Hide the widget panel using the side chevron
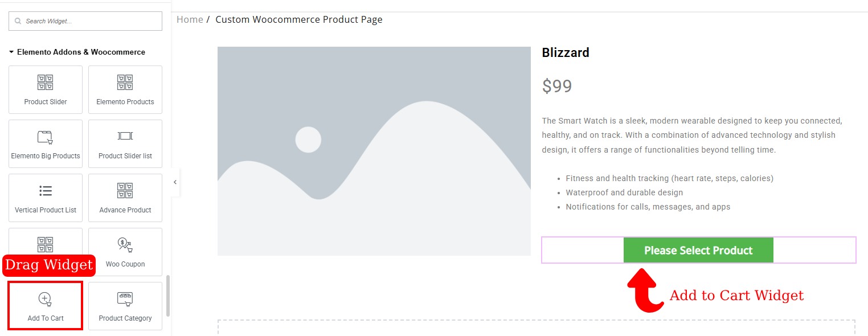 (x=175, y=182)
